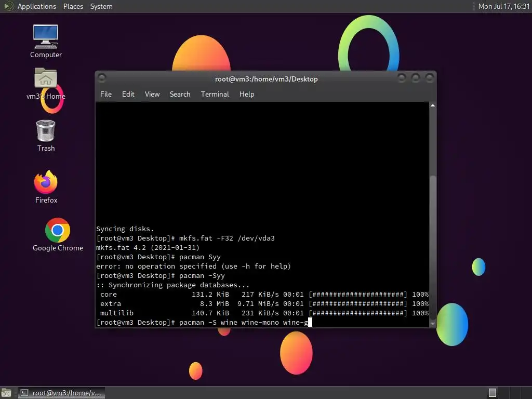Screen dimensions: 532x399
Task: Click the terminal window menu button at the title bar left
Action: point(101,78)
